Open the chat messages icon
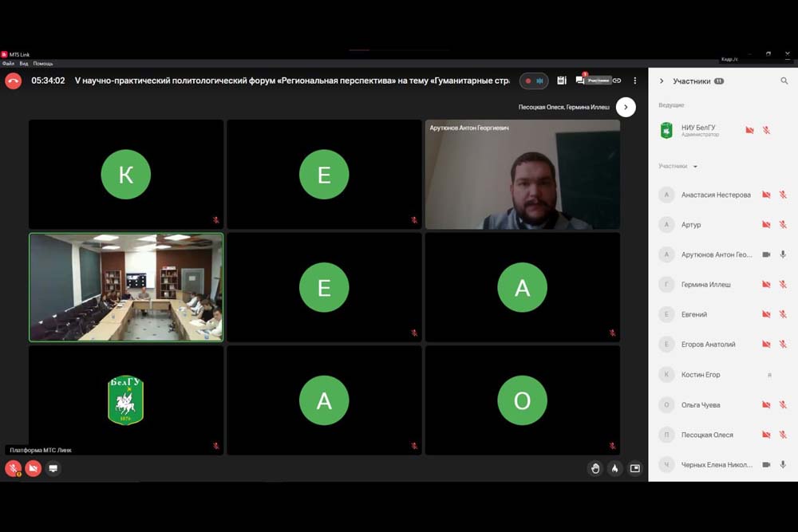This screenshot has height=532, width=798. pos(580,81)
